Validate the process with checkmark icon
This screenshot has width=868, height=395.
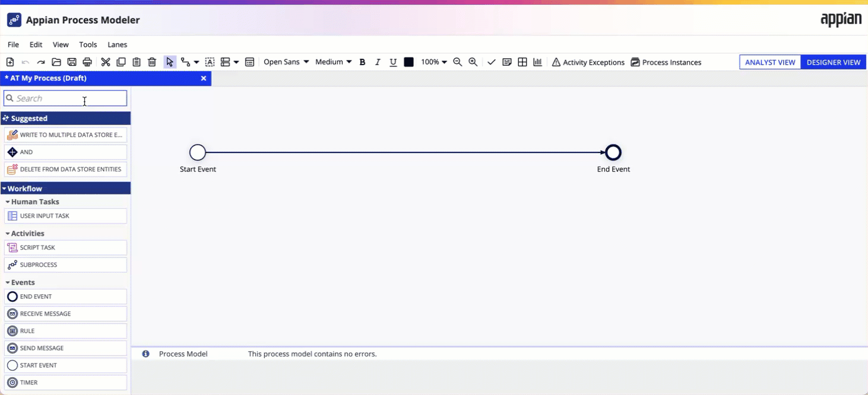click(492, 62)
